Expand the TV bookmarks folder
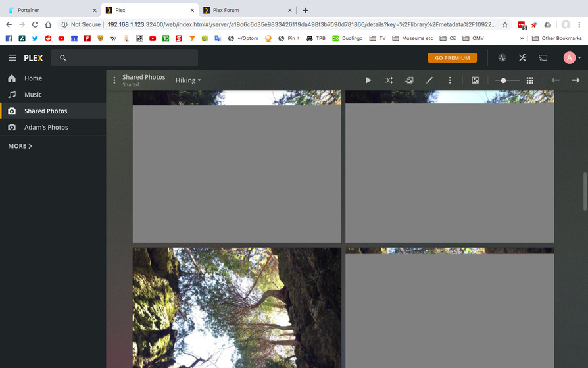The image size is (588, 368). pyautogui.click(x=378, y=38)
